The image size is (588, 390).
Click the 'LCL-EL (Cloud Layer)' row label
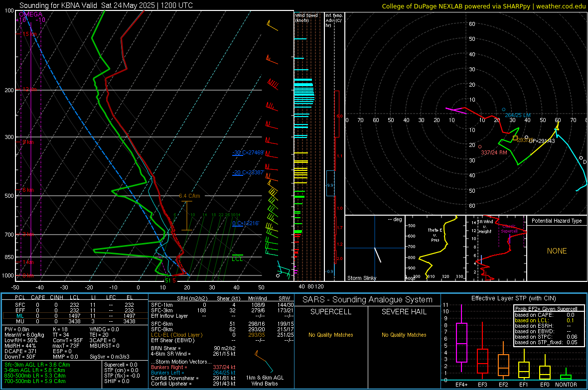pyautogui.click(x=176, y=335)
